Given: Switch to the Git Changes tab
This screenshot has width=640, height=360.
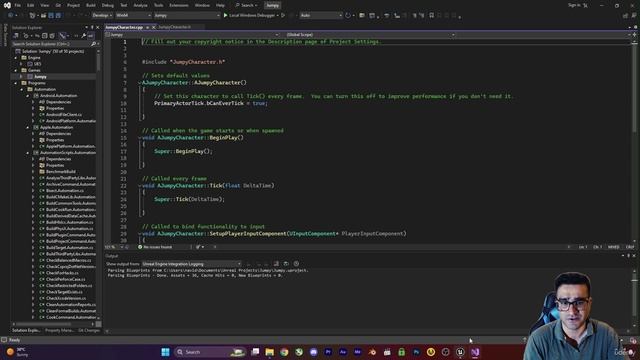Looking at the screenshot, I should 89,331.
